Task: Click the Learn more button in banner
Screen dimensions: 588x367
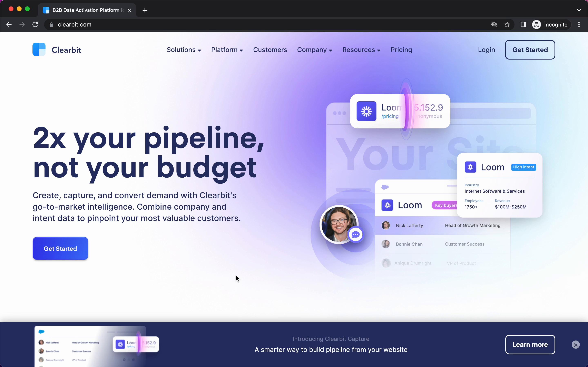Action: tap(530, 344)
